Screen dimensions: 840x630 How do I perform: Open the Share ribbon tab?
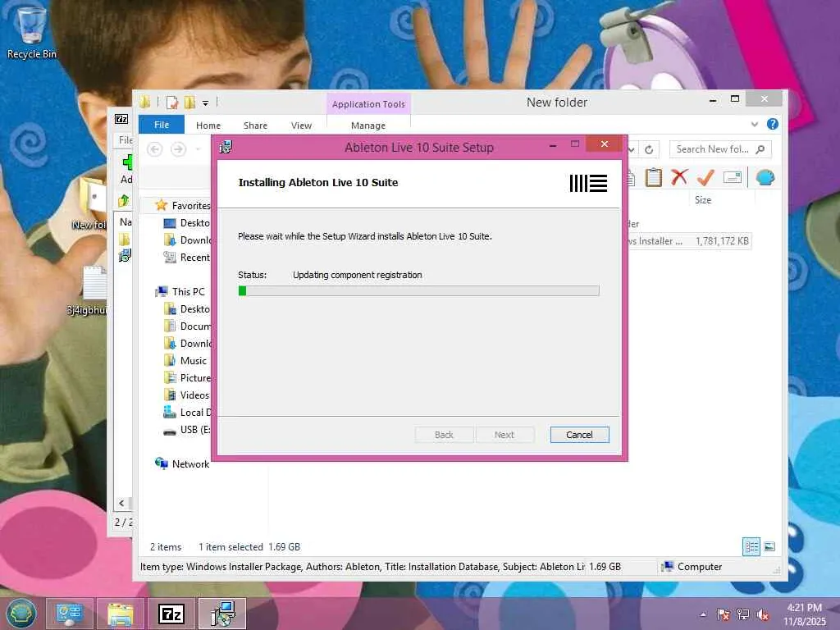(255, 126)
